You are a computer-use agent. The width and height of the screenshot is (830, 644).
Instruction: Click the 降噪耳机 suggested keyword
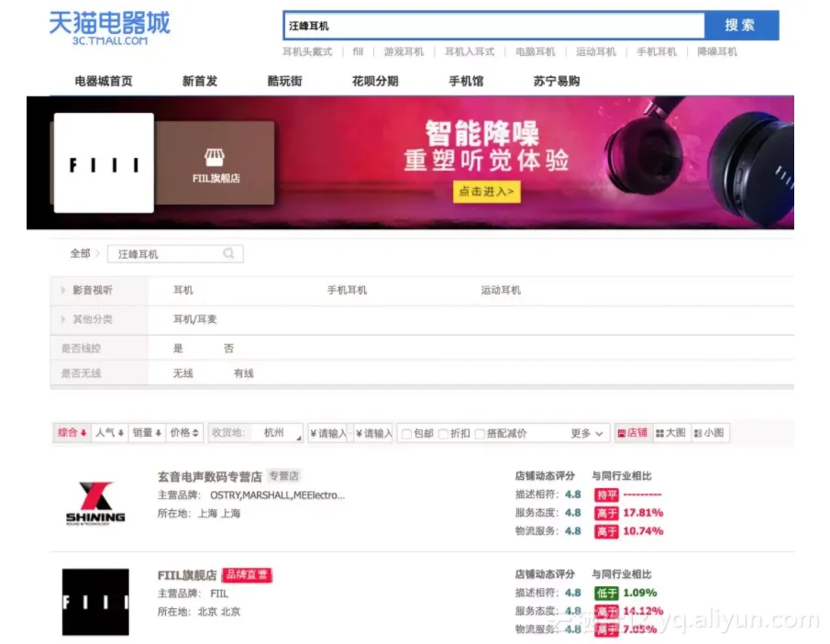717,51
